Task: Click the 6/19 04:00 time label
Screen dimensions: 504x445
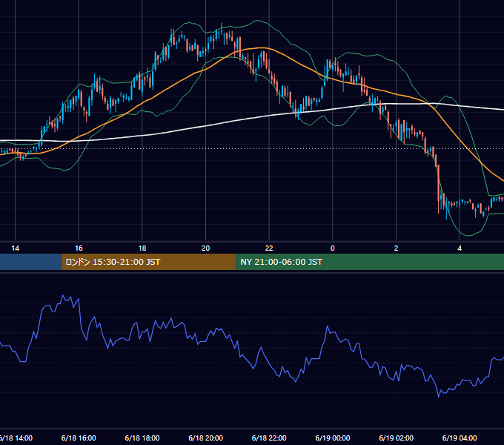Action: [460, 438]
